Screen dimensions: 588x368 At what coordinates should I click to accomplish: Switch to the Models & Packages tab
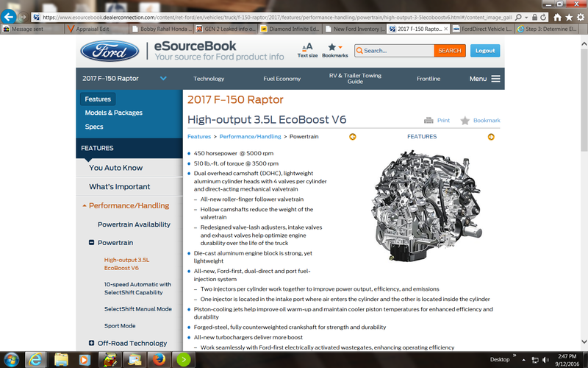click(x=113, y=113)
